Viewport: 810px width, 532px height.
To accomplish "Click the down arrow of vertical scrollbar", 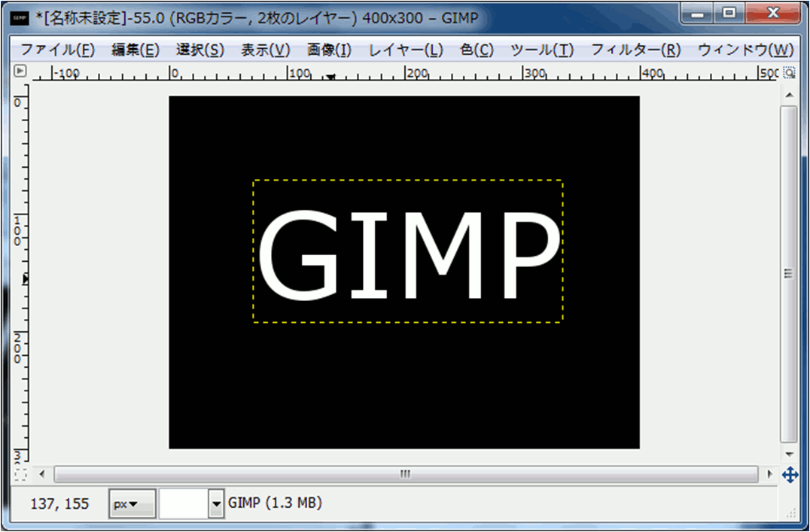I will click(x=789, y=455).
